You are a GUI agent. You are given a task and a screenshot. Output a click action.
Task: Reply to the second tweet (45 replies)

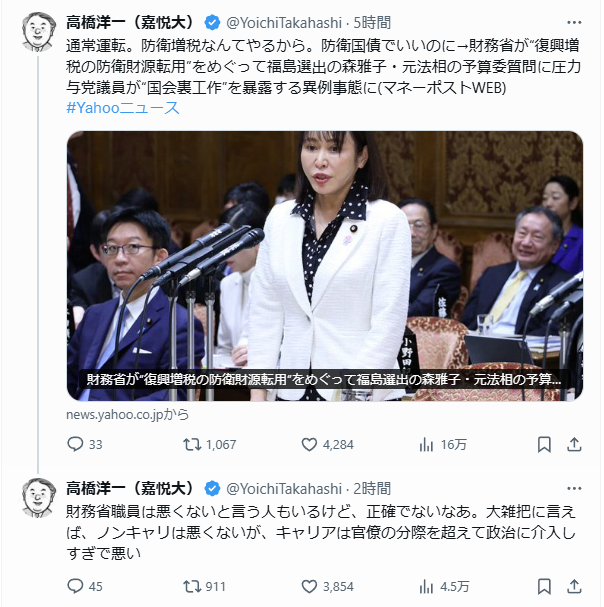point(84,586)
